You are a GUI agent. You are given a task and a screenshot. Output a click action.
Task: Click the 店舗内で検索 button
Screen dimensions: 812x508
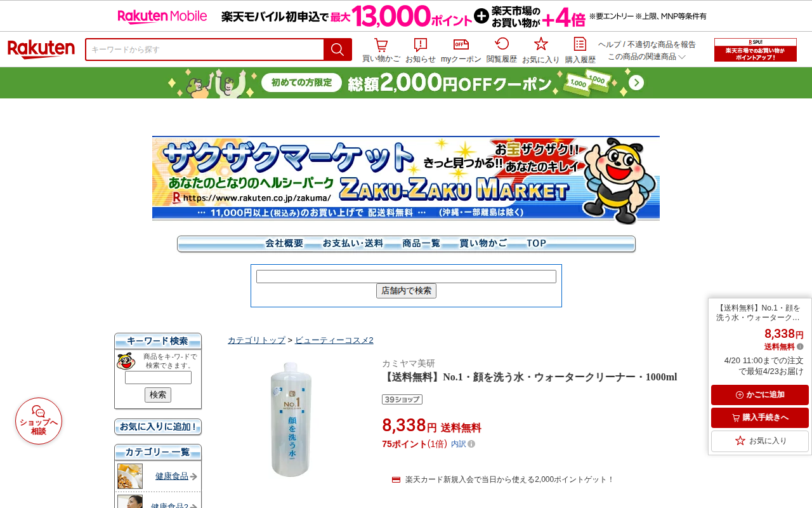(406, 291)
